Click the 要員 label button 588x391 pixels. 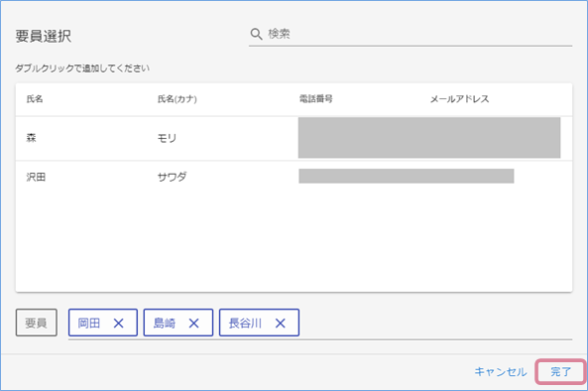pyautogui.click(x=37, y=323)
